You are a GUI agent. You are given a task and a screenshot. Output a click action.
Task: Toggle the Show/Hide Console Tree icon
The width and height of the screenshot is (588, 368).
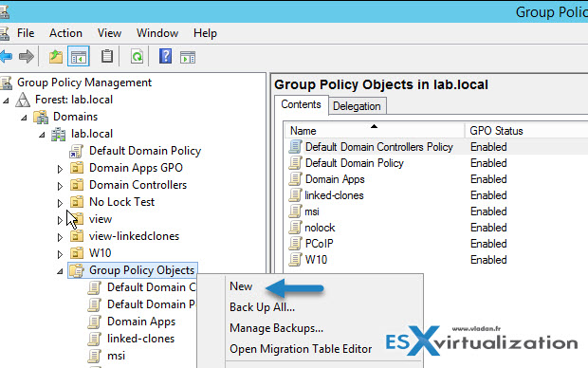pyautogui.click(x=79, y=57)
